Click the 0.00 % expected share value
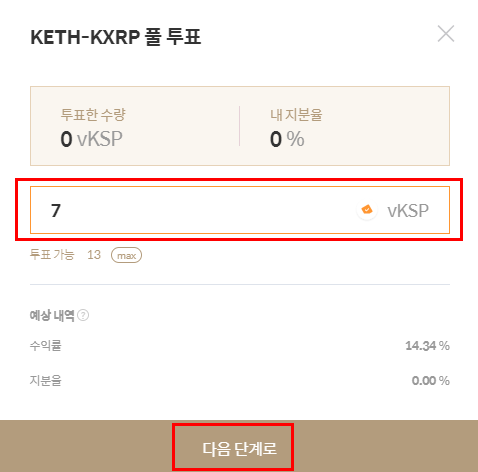Screen dimensions: 478x472 click(x=431, y=380)
